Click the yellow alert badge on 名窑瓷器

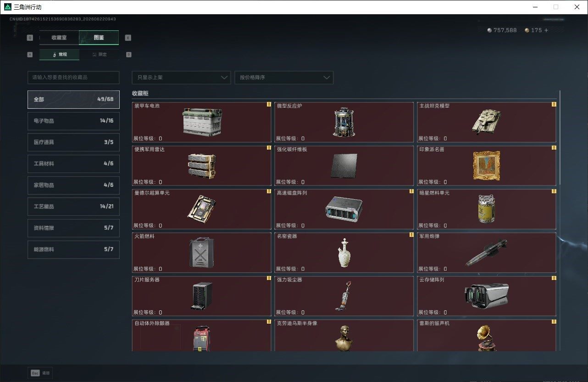pos(411,235)
